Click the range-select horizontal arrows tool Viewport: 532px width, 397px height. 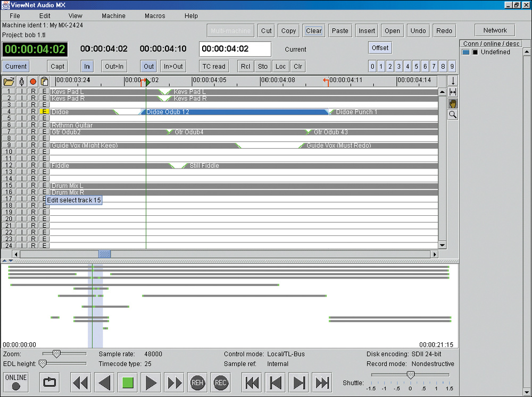coord(453,92)
